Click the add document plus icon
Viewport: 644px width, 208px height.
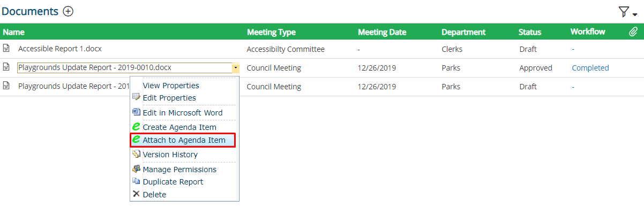click(x=68, y=11)
